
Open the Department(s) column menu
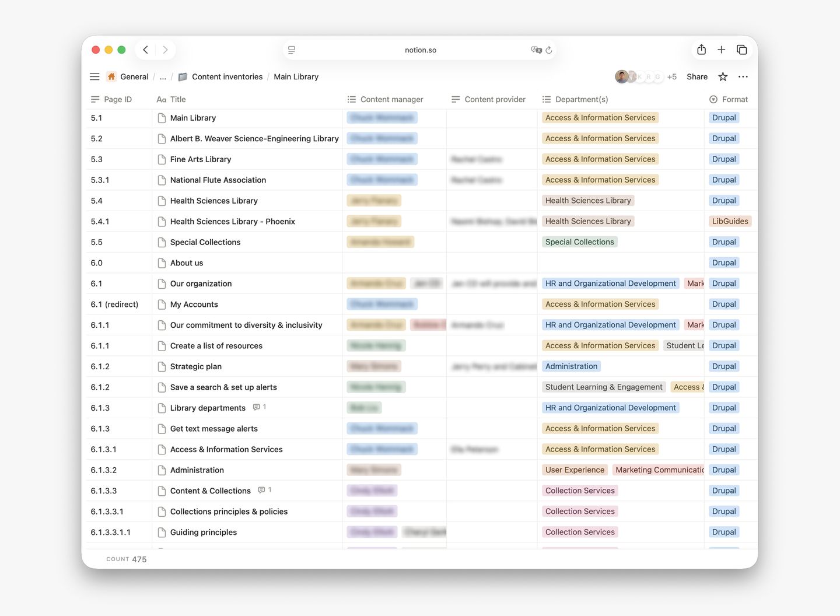545,99
